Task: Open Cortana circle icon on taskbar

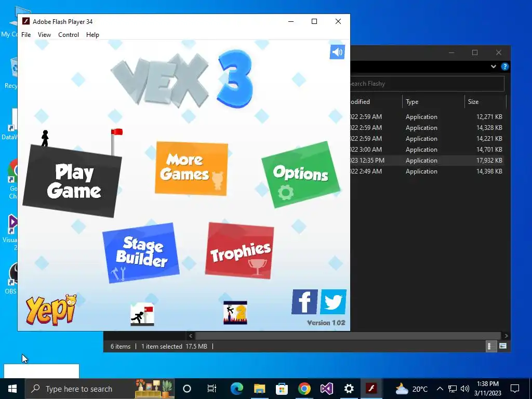Action: [187, 389]
